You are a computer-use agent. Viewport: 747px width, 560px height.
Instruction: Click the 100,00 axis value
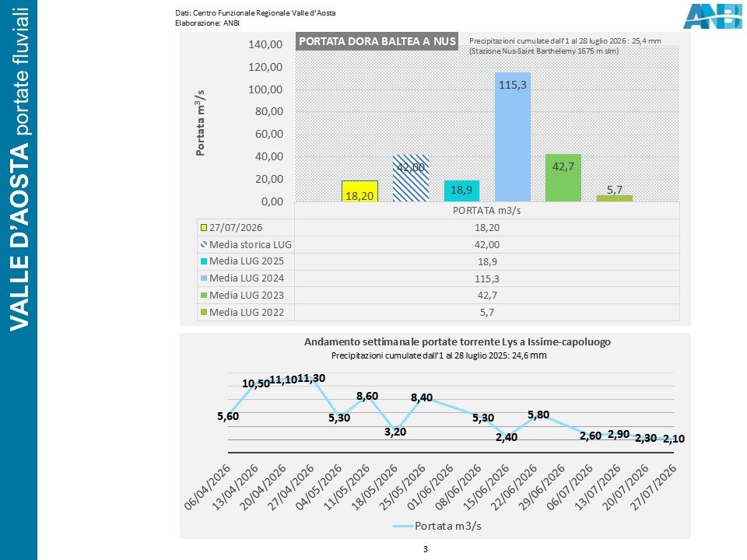(x=265, y=89)
